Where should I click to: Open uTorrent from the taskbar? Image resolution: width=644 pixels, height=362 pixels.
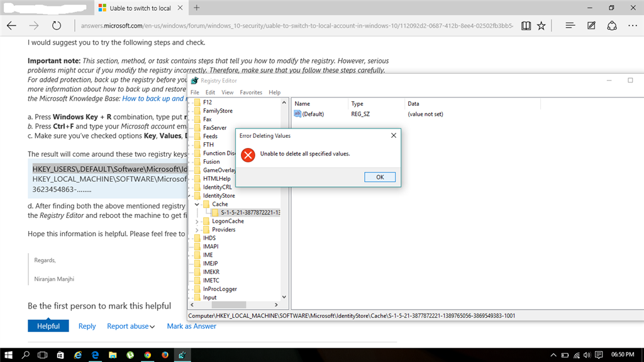point(130,354)
